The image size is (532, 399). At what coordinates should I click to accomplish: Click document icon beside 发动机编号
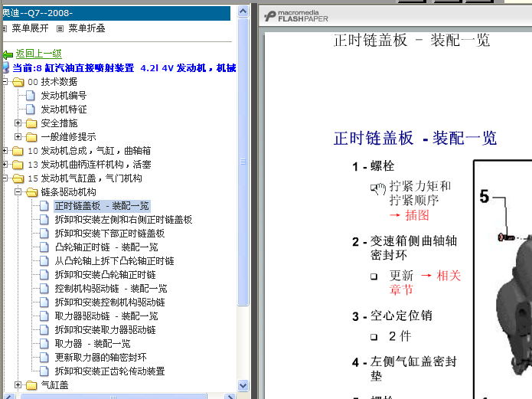click(x=31, y=96)
